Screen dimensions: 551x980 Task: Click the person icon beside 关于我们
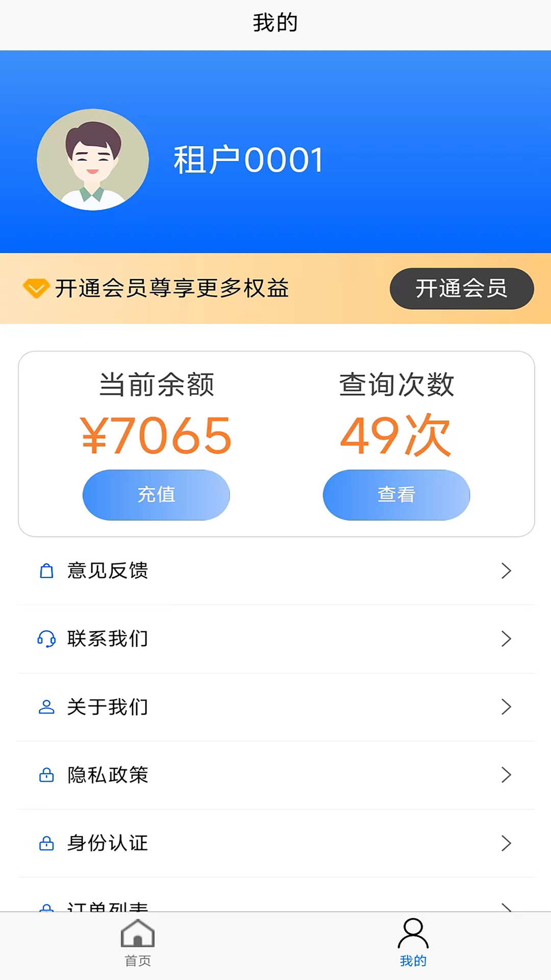click(46, 707)
